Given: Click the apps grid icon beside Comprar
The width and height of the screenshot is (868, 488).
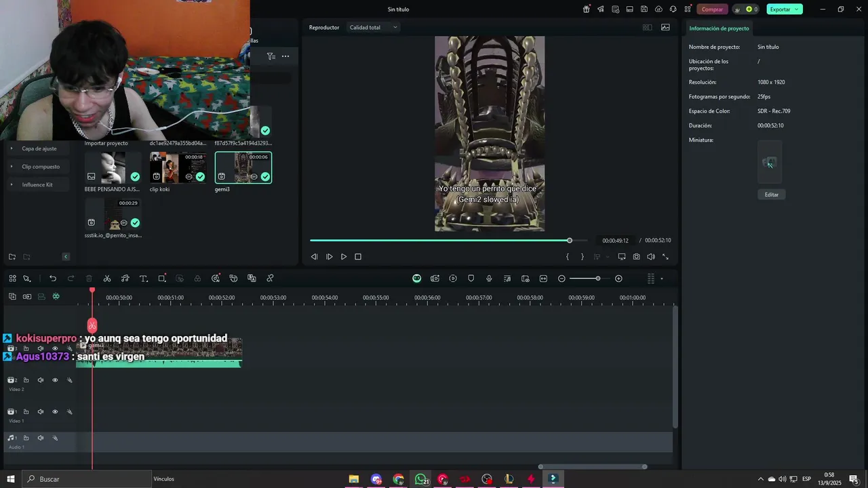Looking at the screenshot, I should tap(688, 9).
